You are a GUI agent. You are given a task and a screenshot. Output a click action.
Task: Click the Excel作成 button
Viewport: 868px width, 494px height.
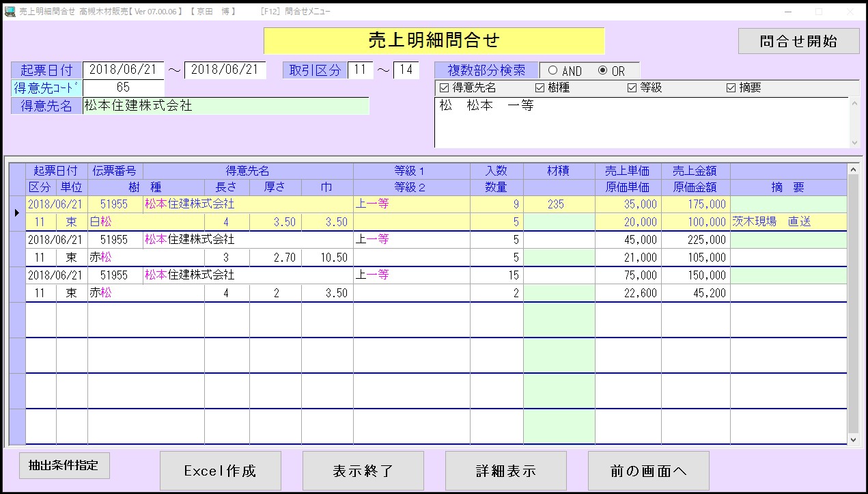point(220,471)
